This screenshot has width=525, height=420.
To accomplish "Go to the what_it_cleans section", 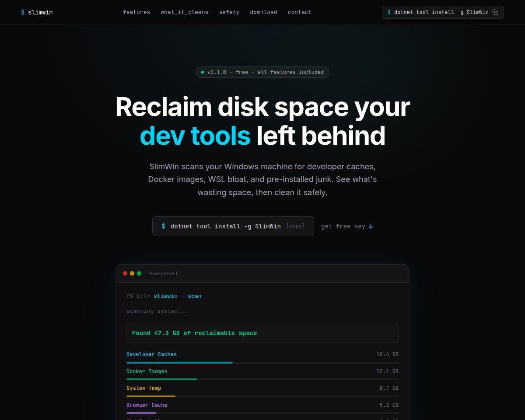I will coord(184,12).
